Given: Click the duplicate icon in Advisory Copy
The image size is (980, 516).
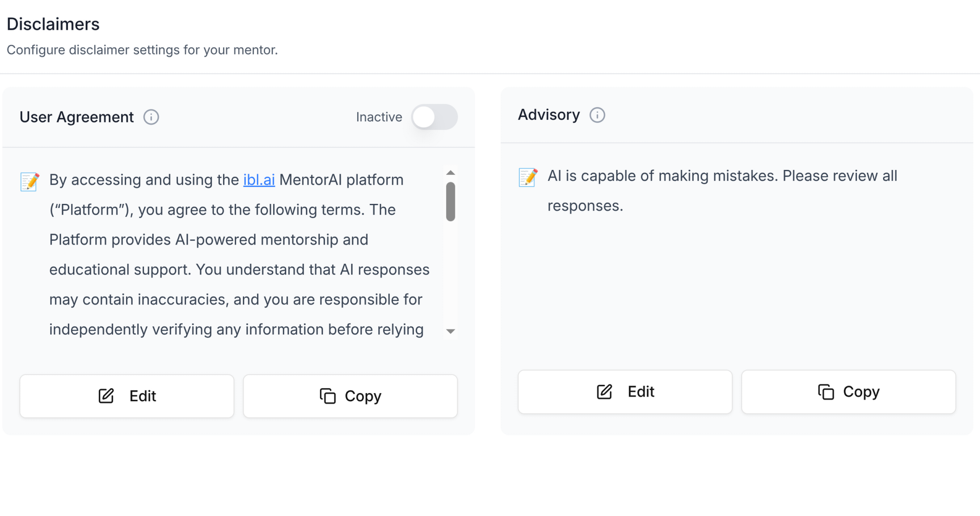Looking at the screenshot, I should click(826, 391).
